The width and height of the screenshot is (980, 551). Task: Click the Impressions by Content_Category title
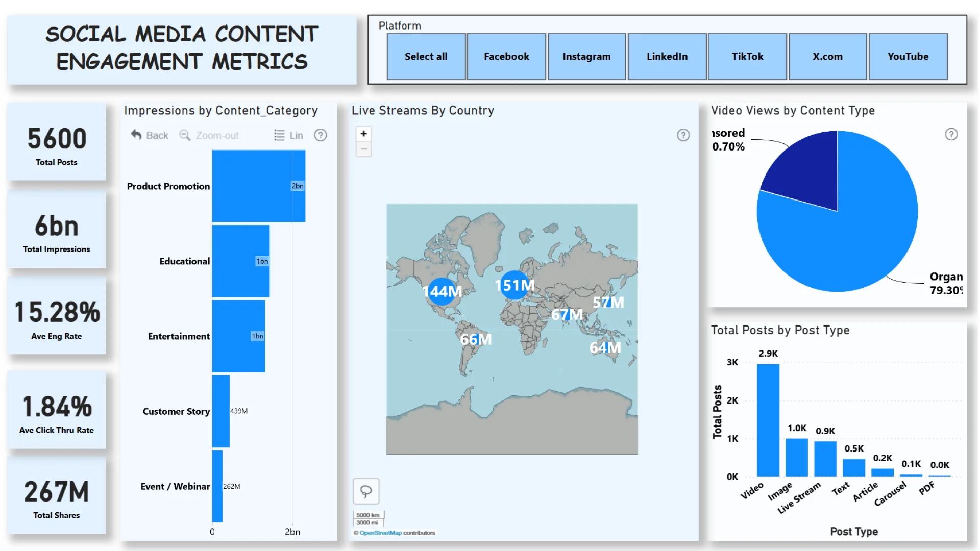[x=221, y=111]
